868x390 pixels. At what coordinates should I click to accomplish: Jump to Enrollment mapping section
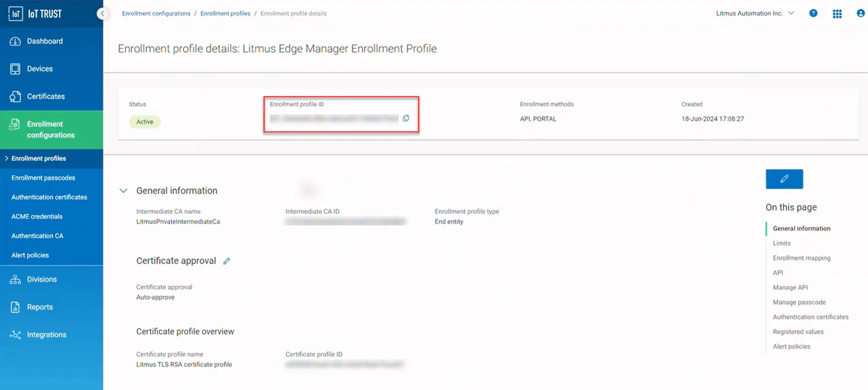click(802, 258)
